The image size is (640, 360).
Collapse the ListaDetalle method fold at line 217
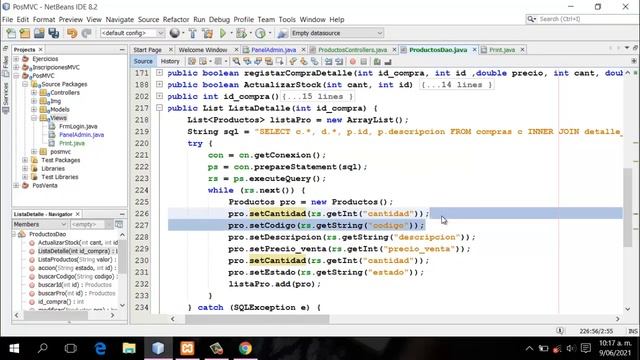pos(160,108)
